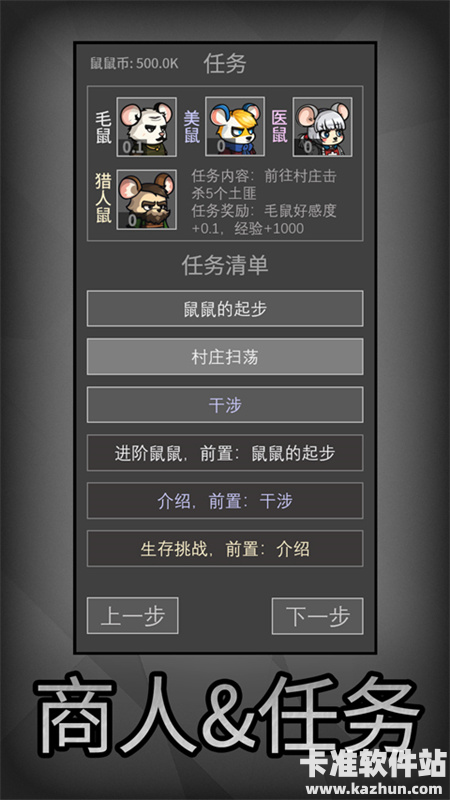Open the www.kazhun.com watermark link

[x=373, y=789]
